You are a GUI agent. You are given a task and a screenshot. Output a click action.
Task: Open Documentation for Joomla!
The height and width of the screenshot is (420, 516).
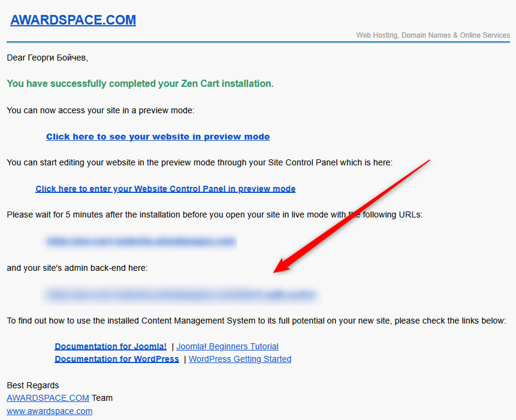110,346
